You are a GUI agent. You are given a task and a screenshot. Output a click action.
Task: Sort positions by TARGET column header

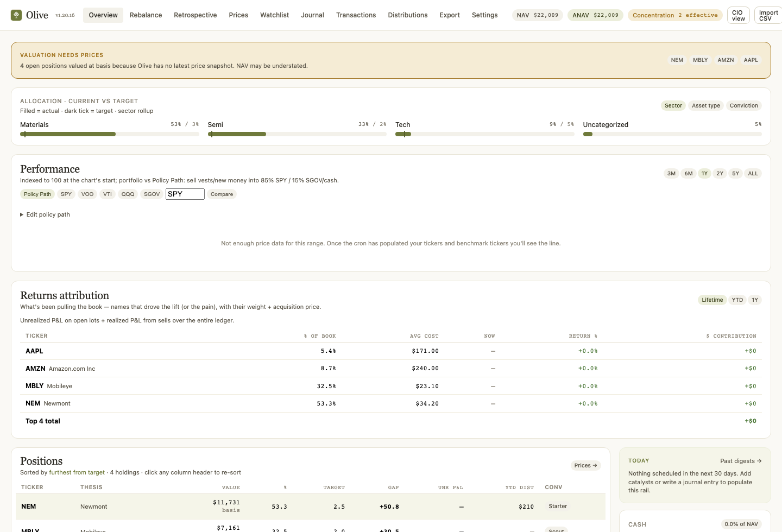[x=334, y=487]
